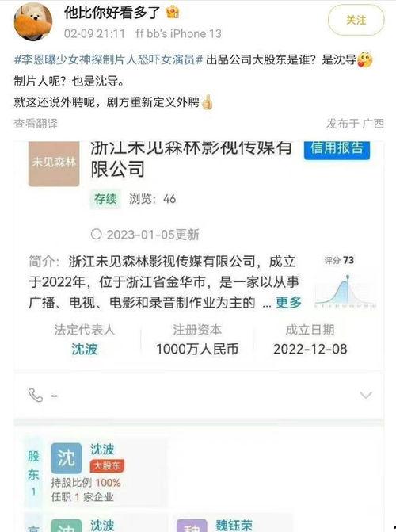Expand the phone contact row chevron
Image resolution: width=396 pixels, height=532 pixels.
(x=366, y=396)
